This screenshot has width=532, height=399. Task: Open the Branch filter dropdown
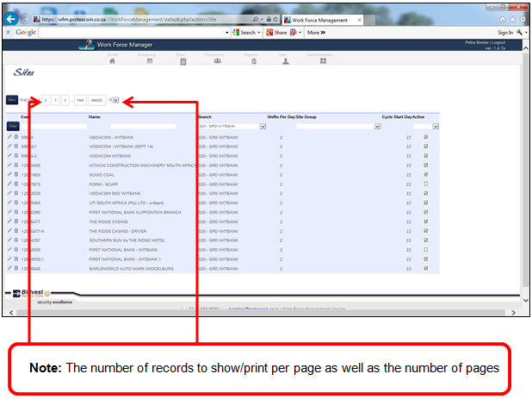[263, 127]
